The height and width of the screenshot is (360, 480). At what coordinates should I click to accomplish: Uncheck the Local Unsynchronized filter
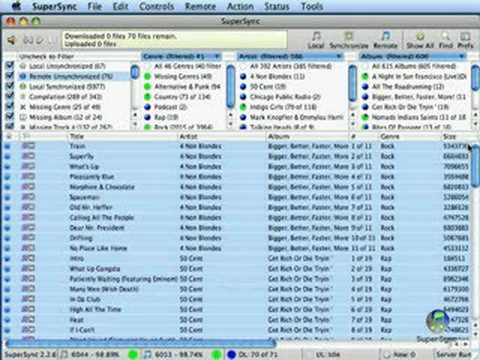(10, 66)
